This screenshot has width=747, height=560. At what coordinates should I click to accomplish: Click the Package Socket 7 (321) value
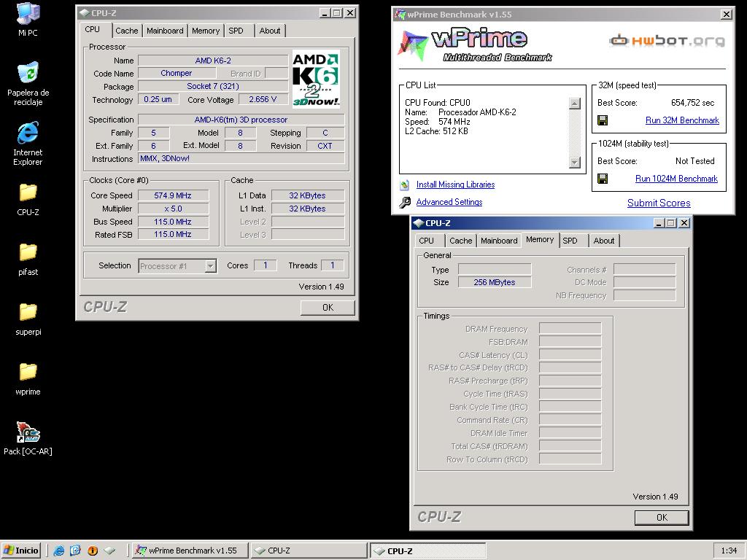(x=213, y=86)
